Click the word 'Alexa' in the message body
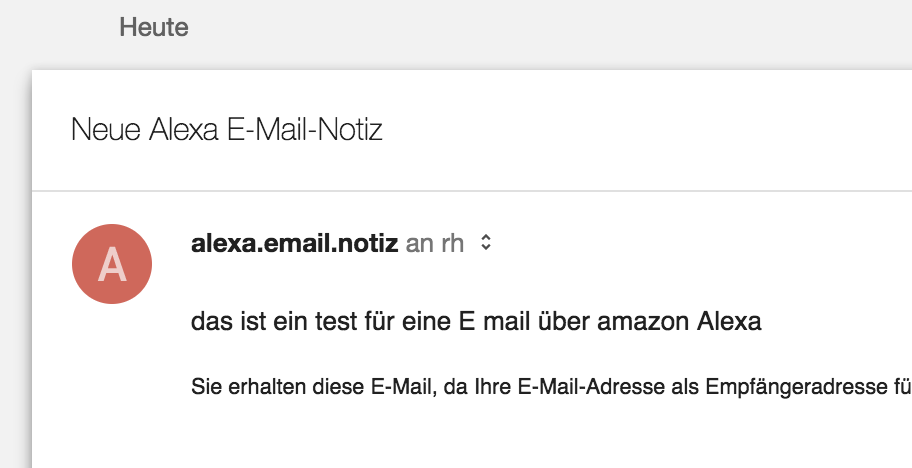 [727, 323]
